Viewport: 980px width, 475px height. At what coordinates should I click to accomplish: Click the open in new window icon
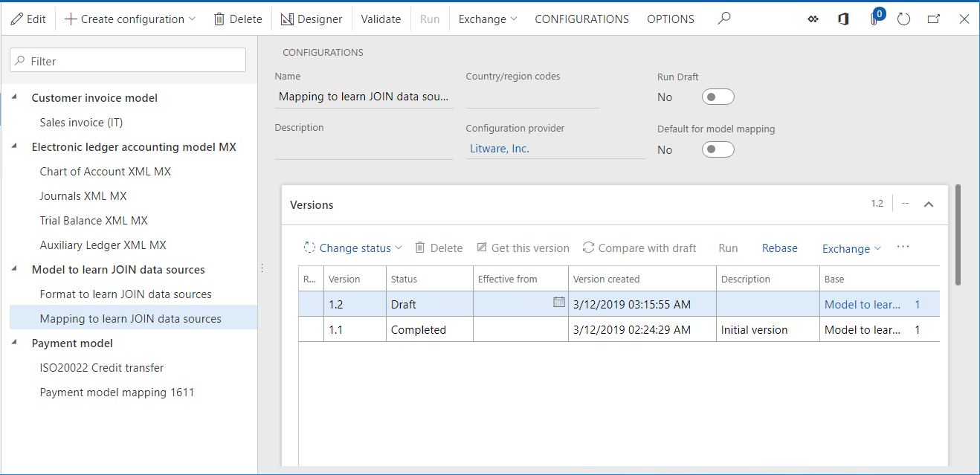(x=934, y=19)
